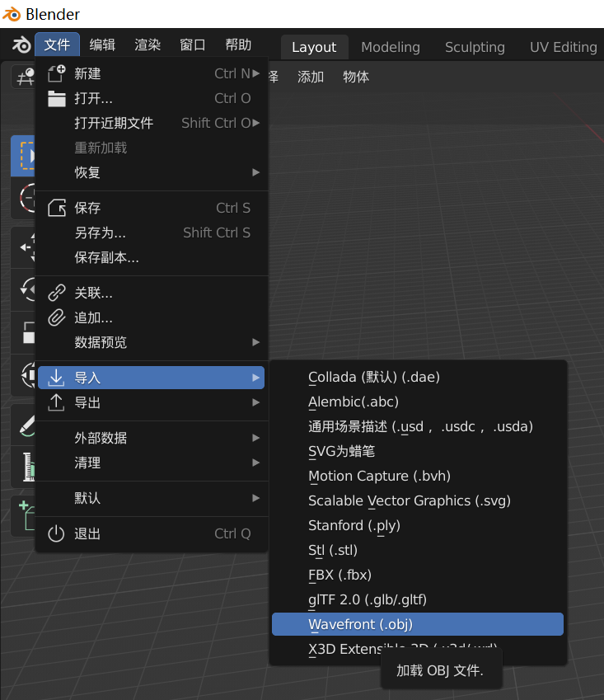Screen dimensions: 604x700
Task: Import Motion Capture (.bvh) file
Action: tap(418, 476)
